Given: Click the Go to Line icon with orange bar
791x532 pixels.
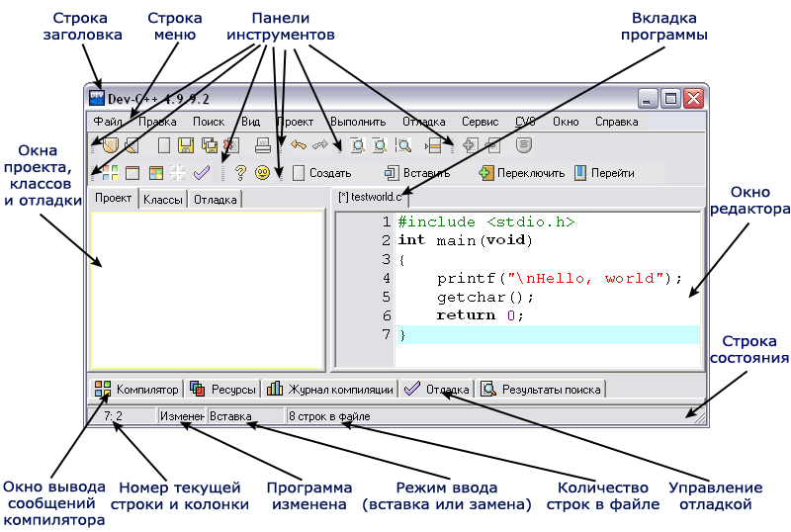Looking at the screenshot, I should click(x=433, y=146).
